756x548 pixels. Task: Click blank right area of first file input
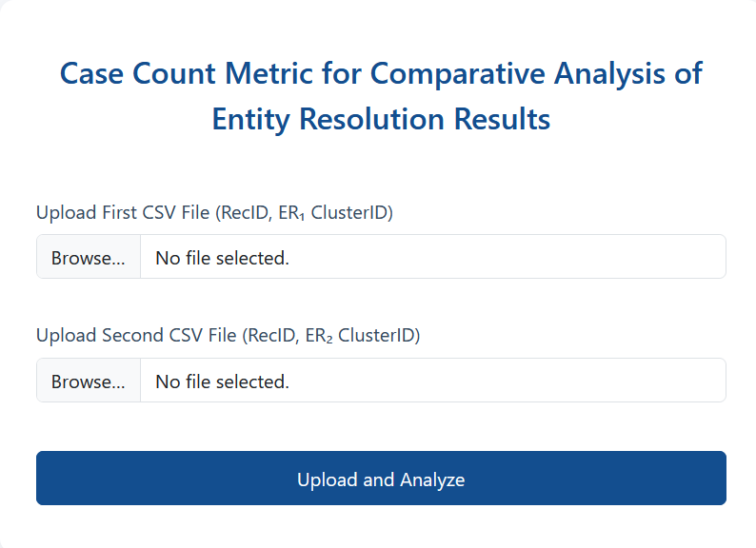point(571,258)
